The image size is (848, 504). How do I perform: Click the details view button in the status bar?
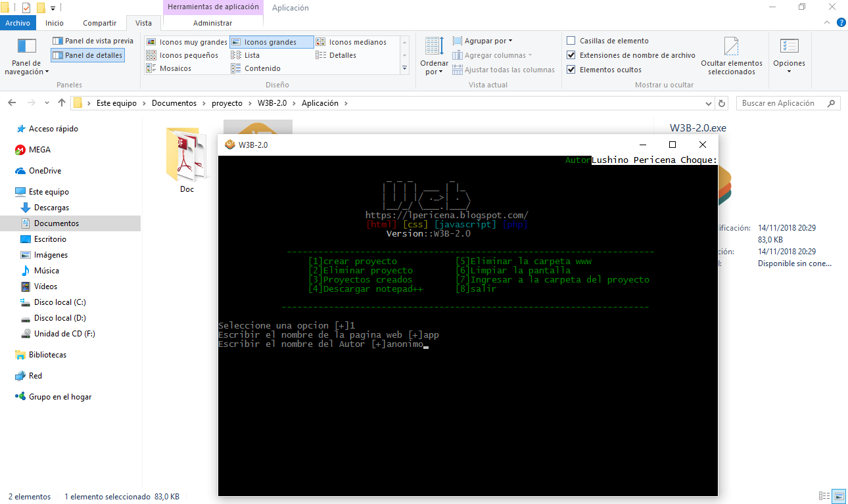(824, 496)
